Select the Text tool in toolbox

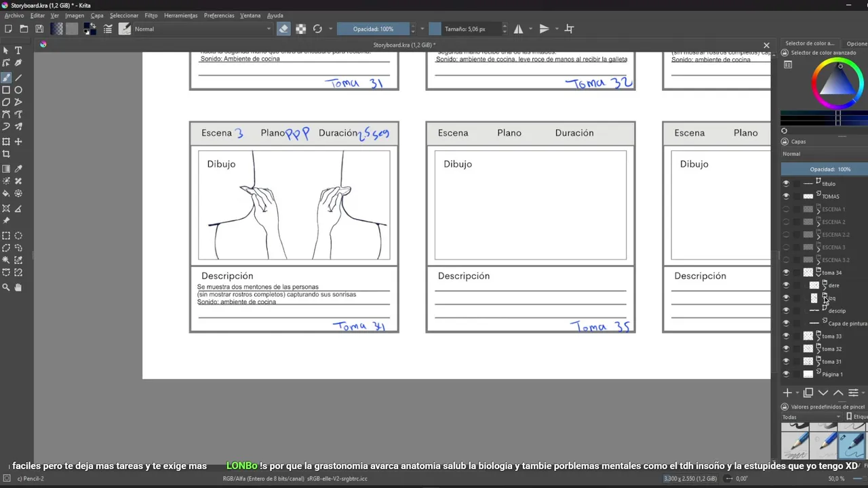(x=18, y=51)
